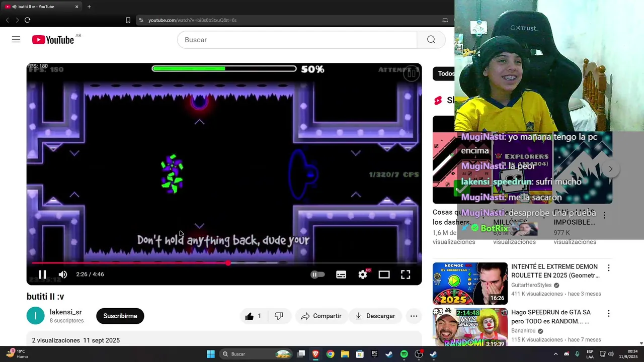Open more actions menu beside Descargar
Screen dimensions: 644x362
click(x=414, y=316)
